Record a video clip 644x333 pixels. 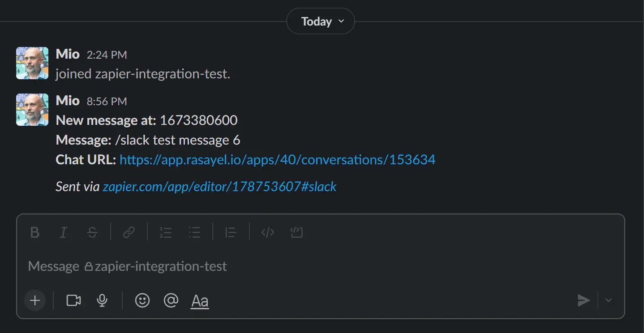coord(73,300)
